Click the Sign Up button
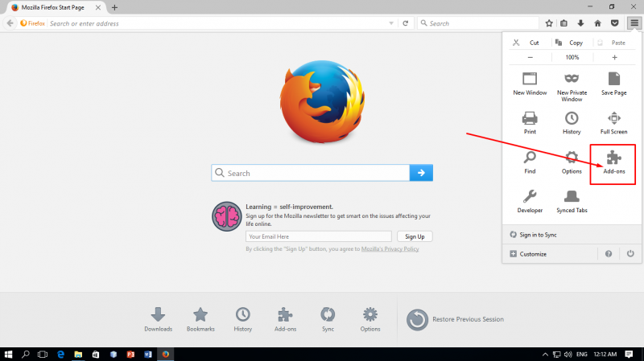Image resolution: width=644 pixels, height=361 pixels. 415,236
